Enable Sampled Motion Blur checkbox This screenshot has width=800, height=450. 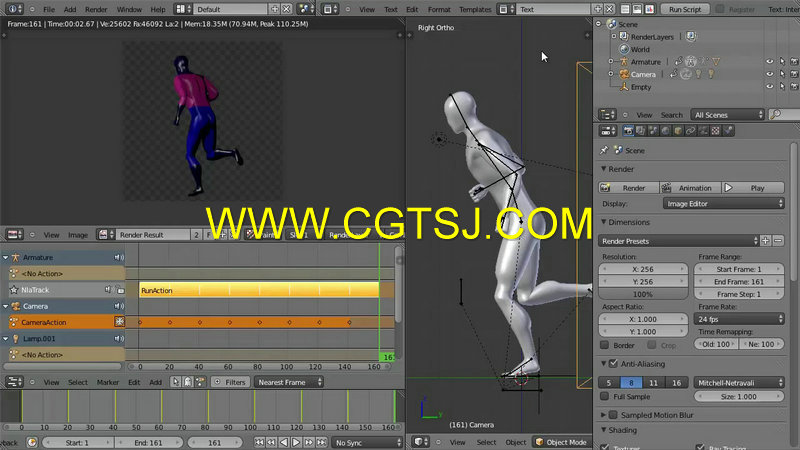613,415
